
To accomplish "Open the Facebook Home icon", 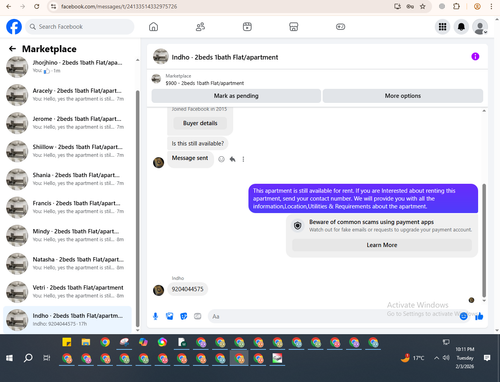I will (x=153, y=27).
